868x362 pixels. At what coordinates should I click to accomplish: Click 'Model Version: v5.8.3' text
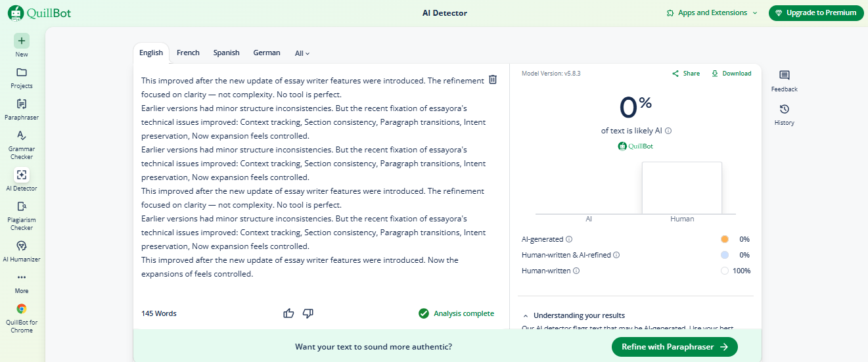pyautogui.click(x=551, y=74)
